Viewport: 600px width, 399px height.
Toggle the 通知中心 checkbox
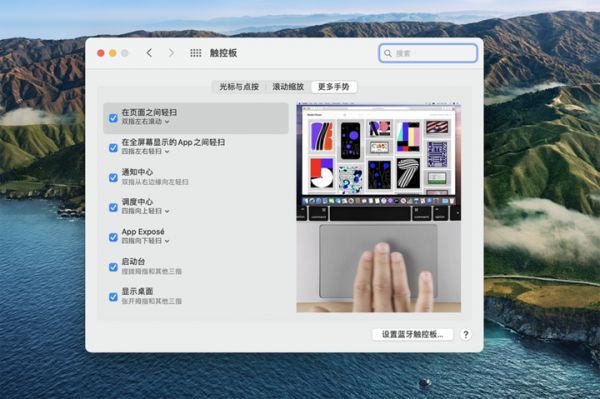tap(113, 178)
